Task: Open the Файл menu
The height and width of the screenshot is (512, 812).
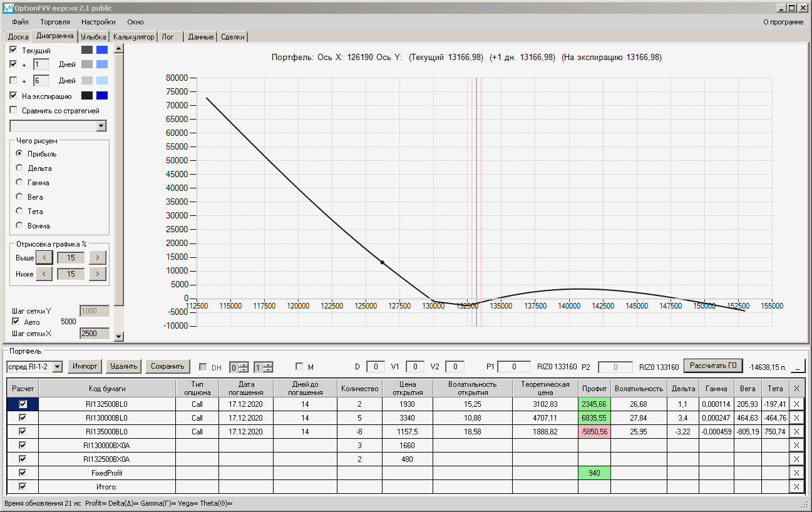Action: coord(20,22)
